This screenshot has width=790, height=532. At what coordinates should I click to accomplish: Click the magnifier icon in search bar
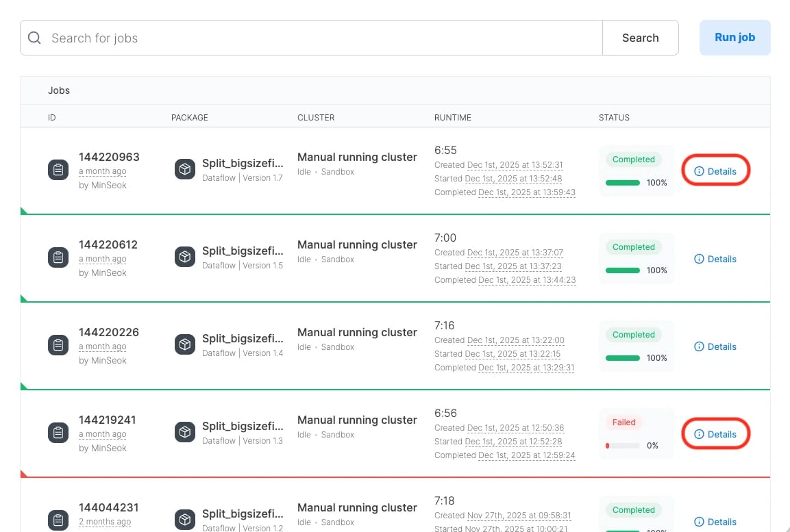34,38
